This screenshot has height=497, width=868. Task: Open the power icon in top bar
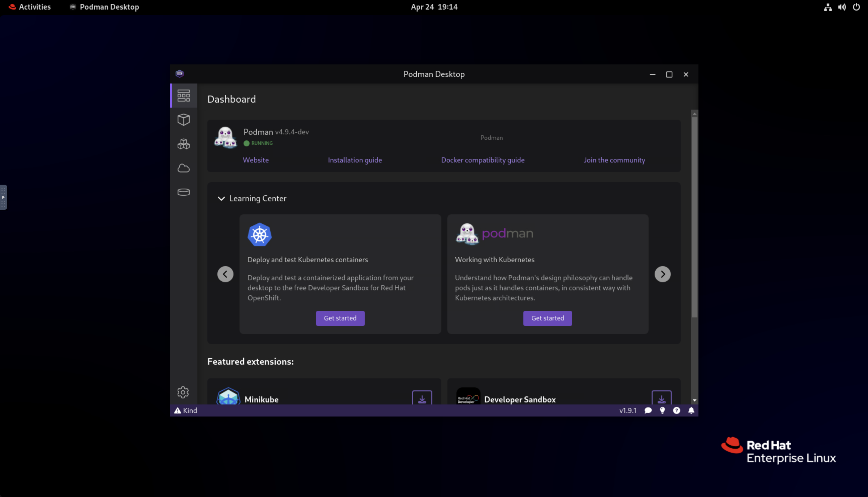(856, 7)
